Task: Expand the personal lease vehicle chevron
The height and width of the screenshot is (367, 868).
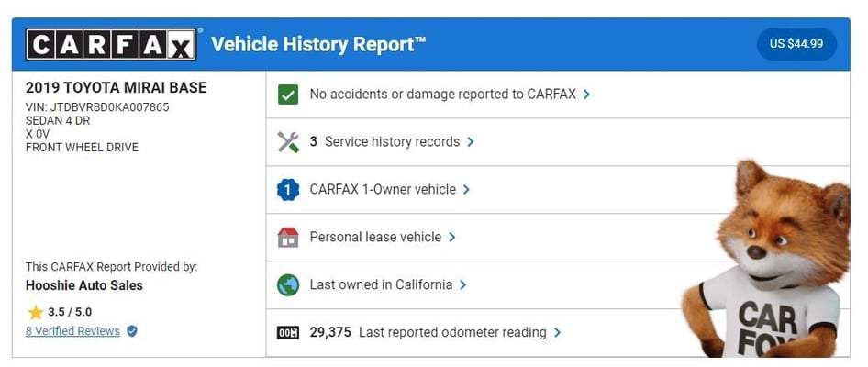Action: [452, 238]
